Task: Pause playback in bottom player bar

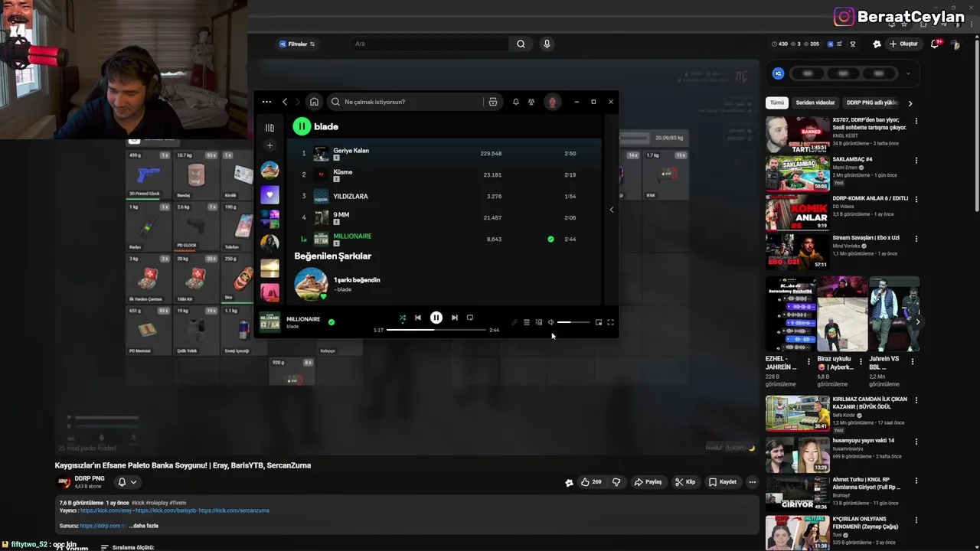Action: [x=436, y=318]
